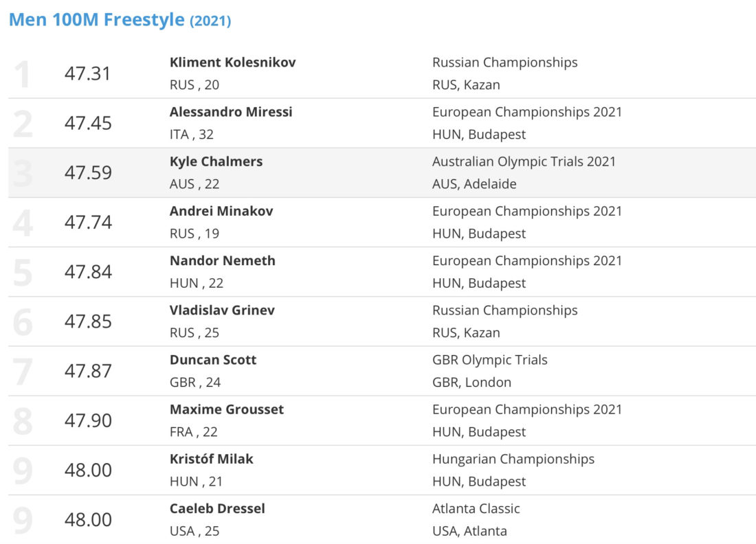
Task: Click the 47.87 time for Duncan Scott
Action: pyautogui.click(x=88, y=372)
